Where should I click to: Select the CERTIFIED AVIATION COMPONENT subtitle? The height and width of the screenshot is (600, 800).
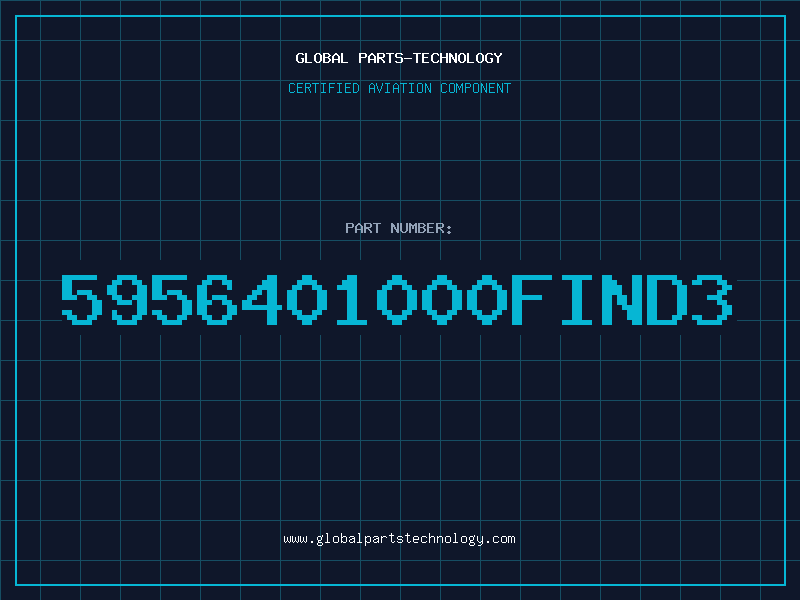tap(399, 88)
